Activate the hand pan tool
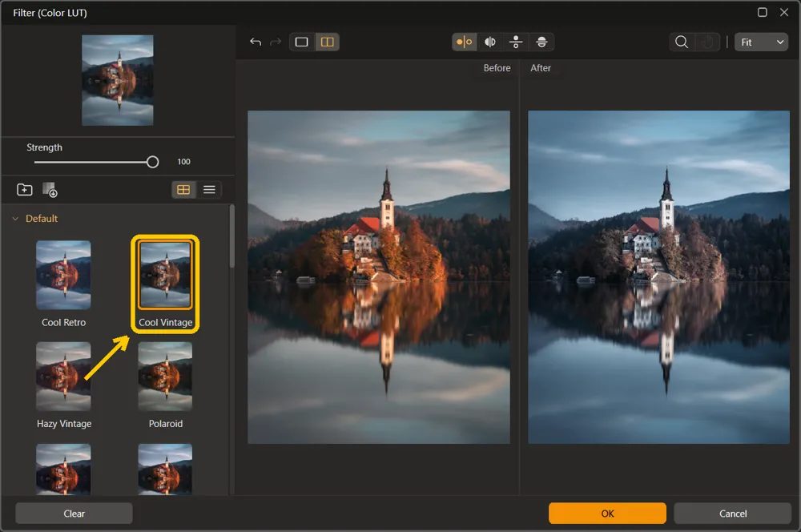This screenshot has width=801, height=532. coord(707,42)
